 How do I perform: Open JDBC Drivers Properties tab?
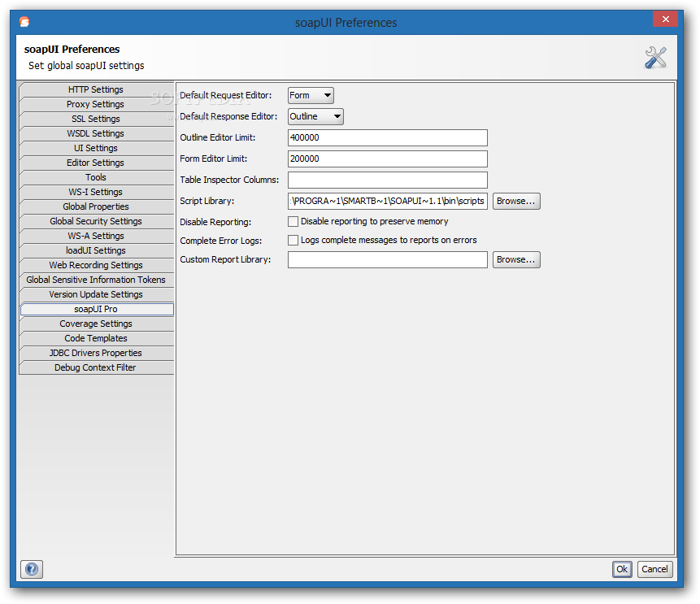96,353
